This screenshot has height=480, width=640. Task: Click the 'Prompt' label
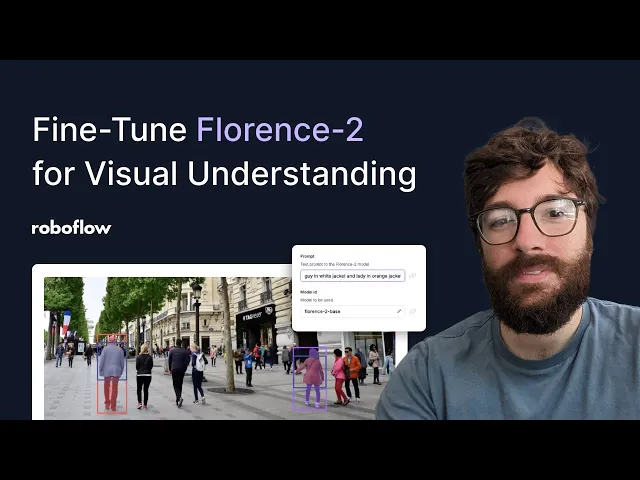(307, 256)
